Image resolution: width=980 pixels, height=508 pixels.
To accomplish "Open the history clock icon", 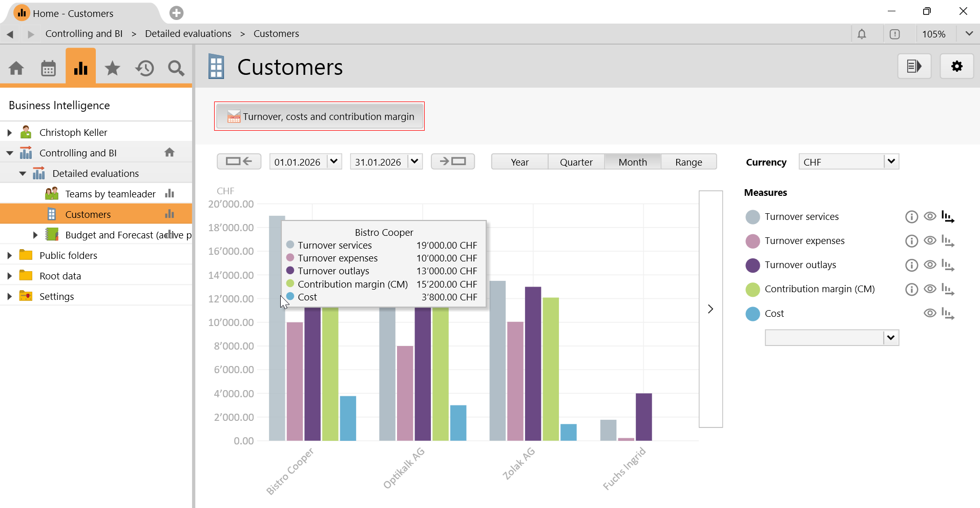I will (x=144, y=68).
